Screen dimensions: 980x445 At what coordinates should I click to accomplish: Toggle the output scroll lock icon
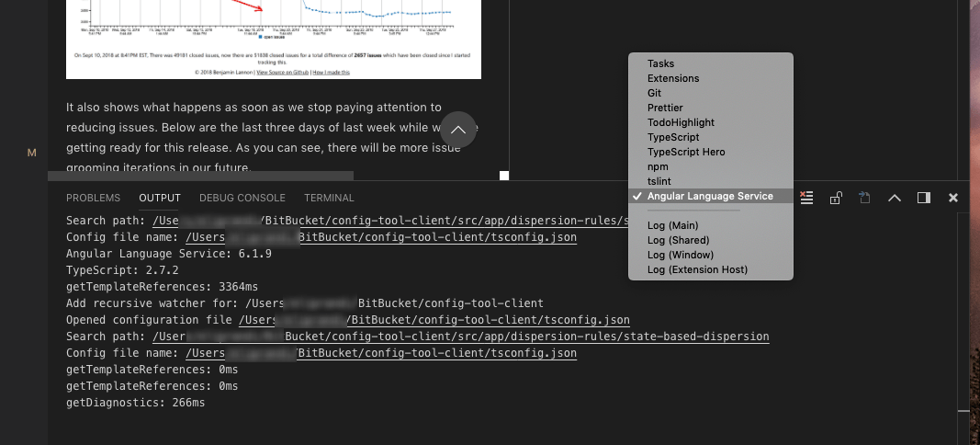click(x=836, y=198)
